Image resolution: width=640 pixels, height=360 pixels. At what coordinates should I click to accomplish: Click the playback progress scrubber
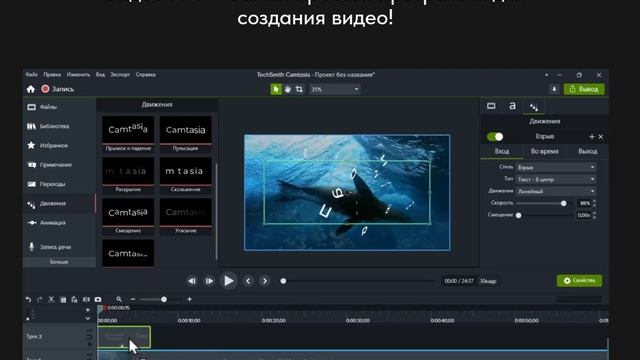coord(283,281)
